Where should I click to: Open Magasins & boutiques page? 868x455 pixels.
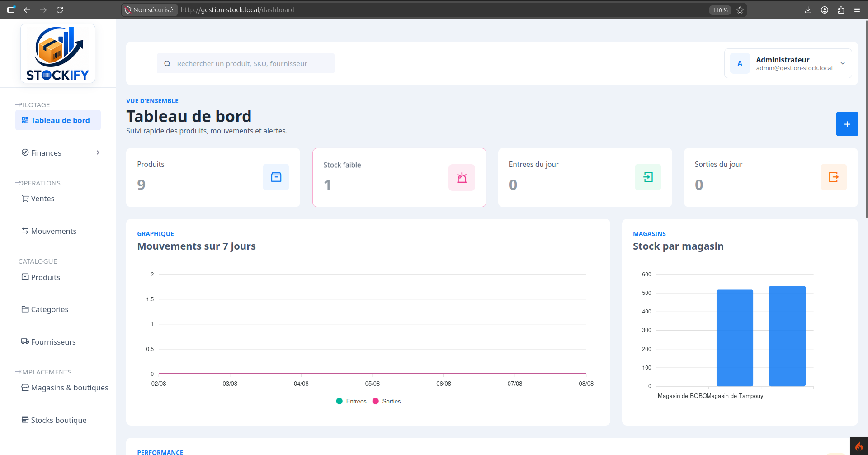[x=65, y=388]
